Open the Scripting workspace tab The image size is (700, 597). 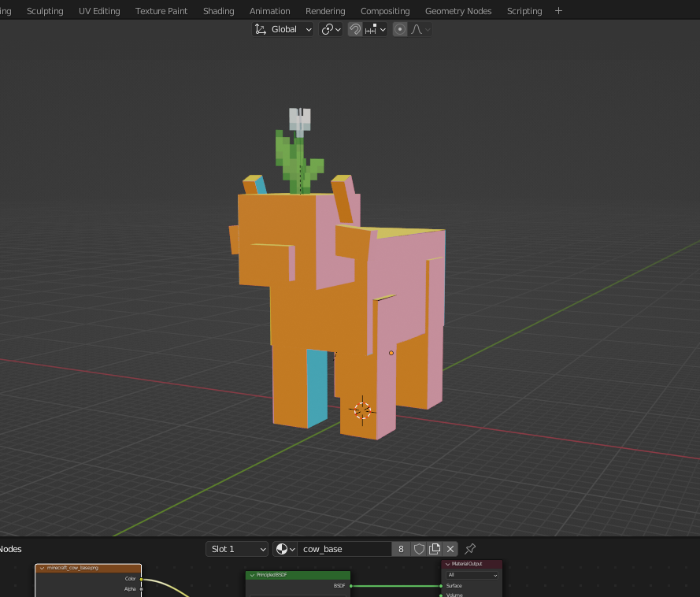click(524, 11)
